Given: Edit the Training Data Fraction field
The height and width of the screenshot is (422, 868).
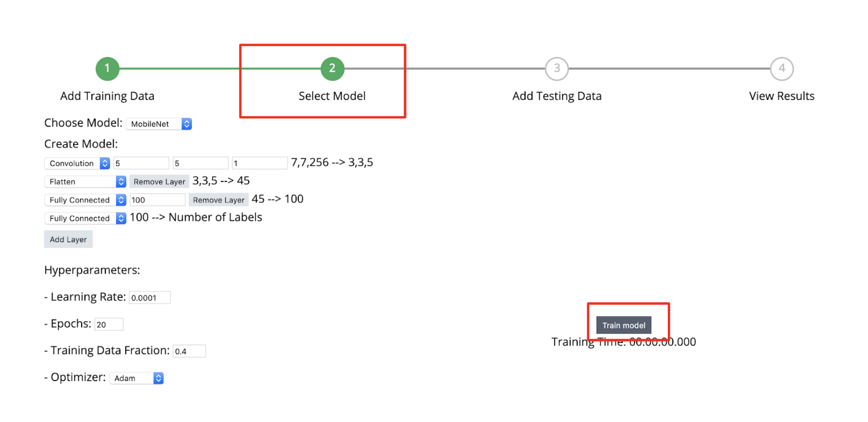Looking at the screenshot, I should point(189,351).
